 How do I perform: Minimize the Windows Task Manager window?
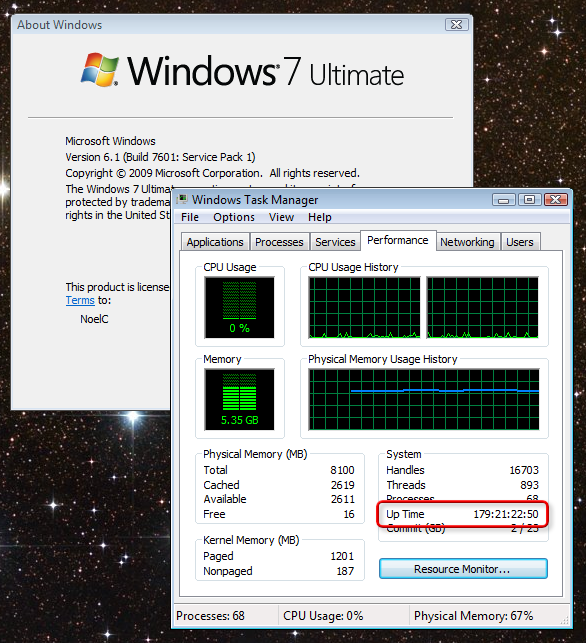[504, 200]
